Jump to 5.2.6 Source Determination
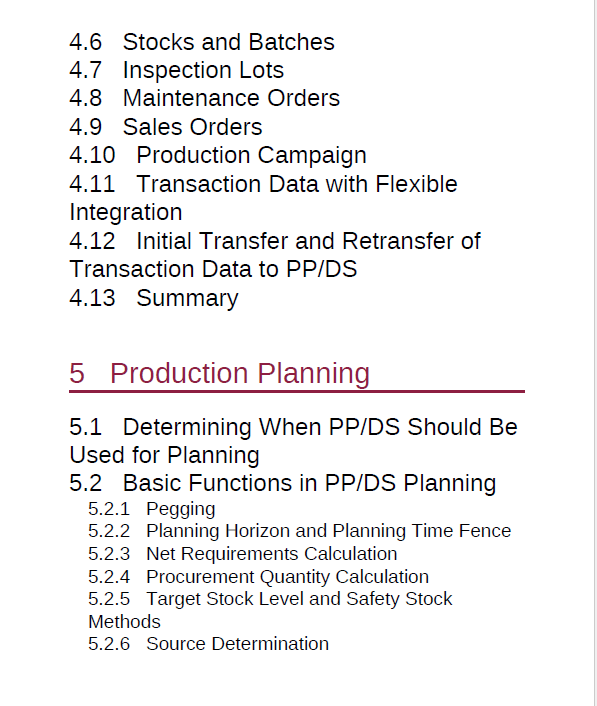Screen dimensions: 597x706 (208, 644)
